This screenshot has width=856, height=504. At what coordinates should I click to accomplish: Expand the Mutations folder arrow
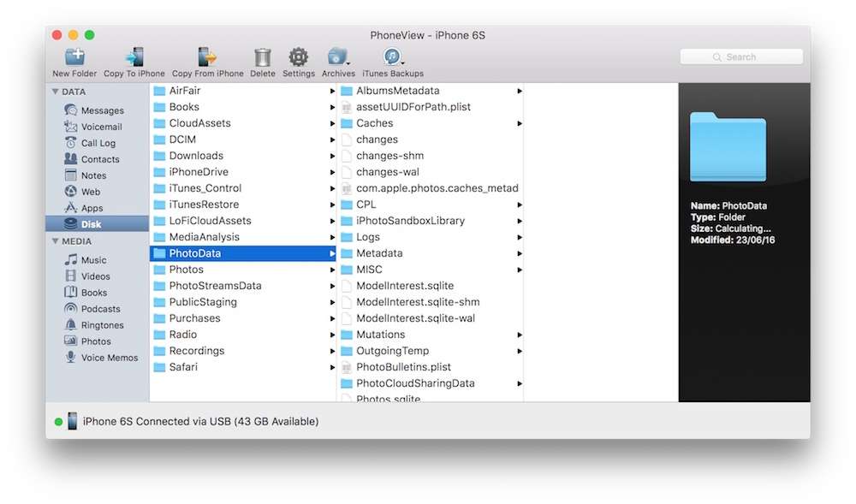(x=520, y=335)
